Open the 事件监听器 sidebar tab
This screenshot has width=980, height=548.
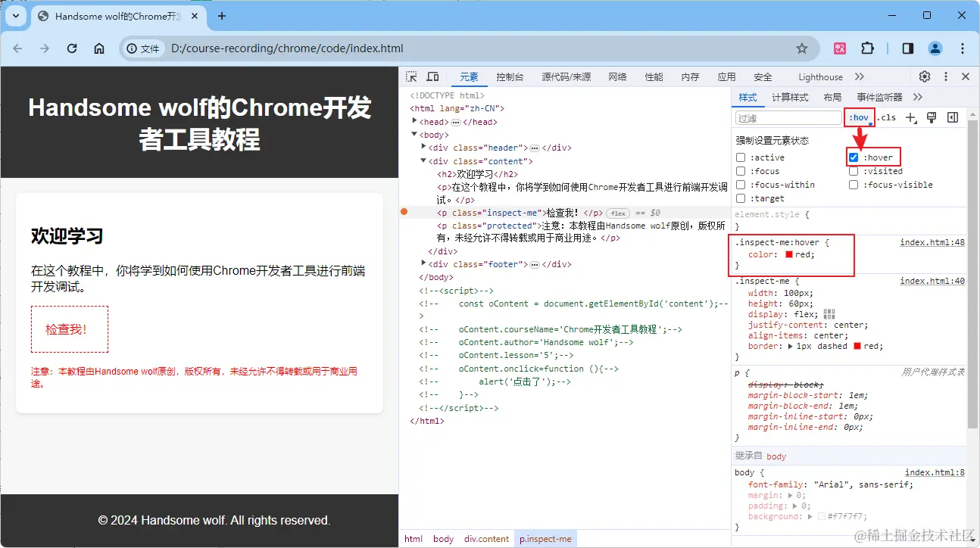click(x=879, y=98)
